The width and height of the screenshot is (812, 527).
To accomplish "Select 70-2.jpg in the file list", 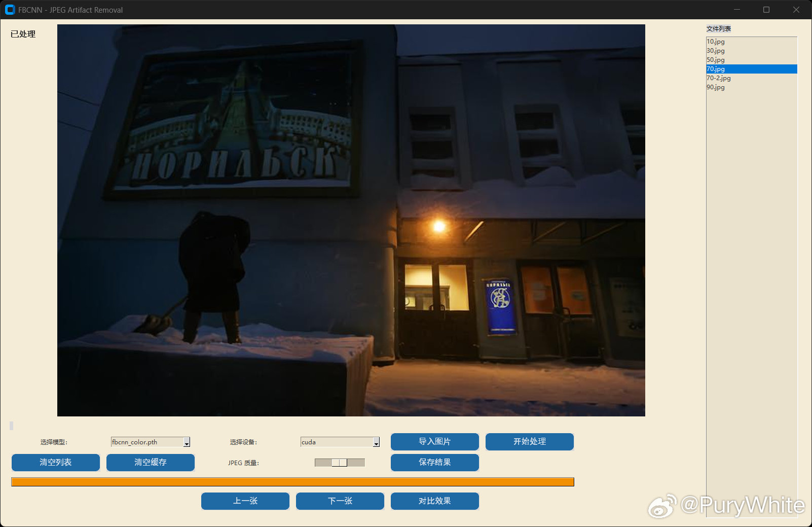I will click(x=752, y=78).
